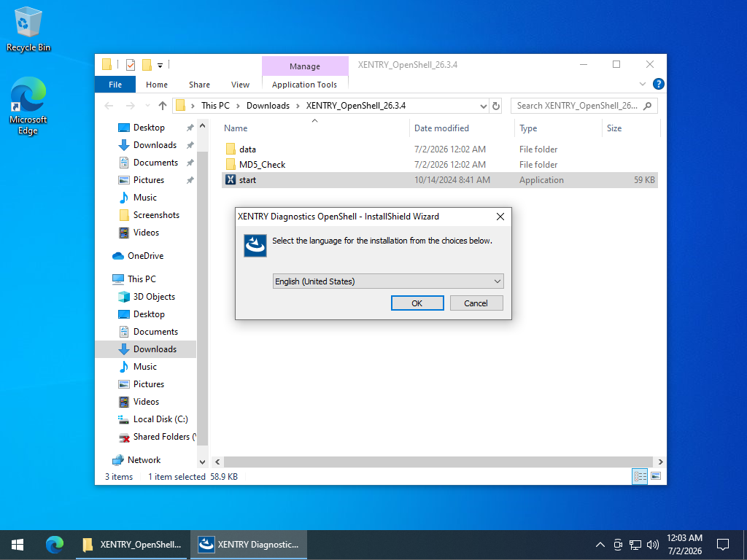Viewport: 747px width, 560px height.
Task: Select the Manage contextual tab
Action: [305, 66]
